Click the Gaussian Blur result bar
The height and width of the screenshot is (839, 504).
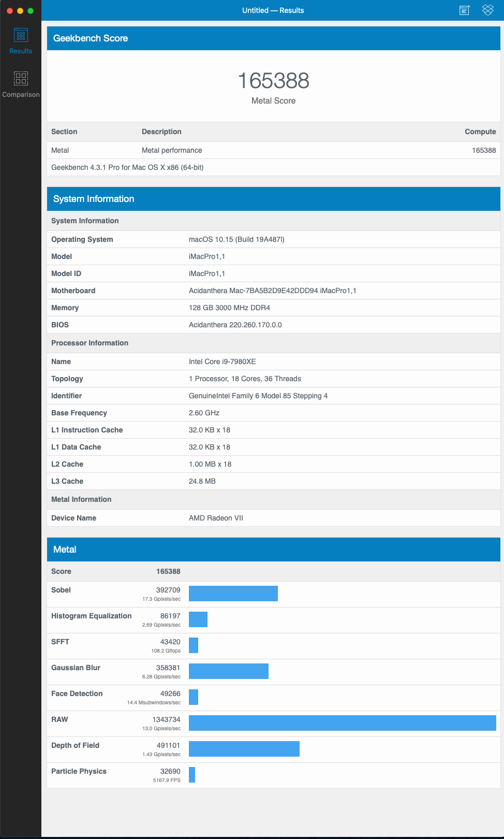pos(229,671)
